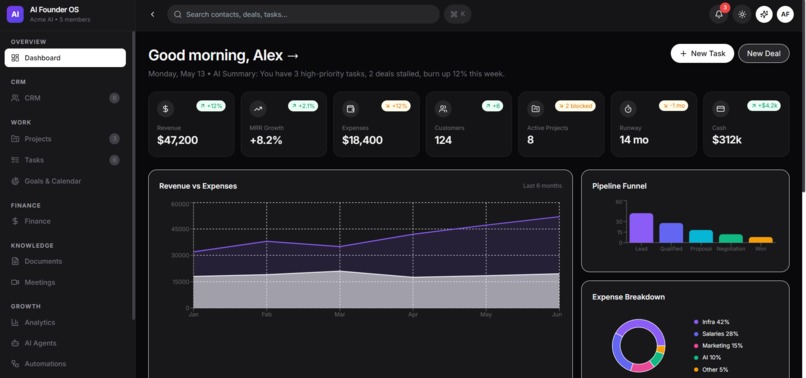Click the Finance dollar icon in sidebar
The height and width of the screenshot is (378, 806).
[15, 221]
